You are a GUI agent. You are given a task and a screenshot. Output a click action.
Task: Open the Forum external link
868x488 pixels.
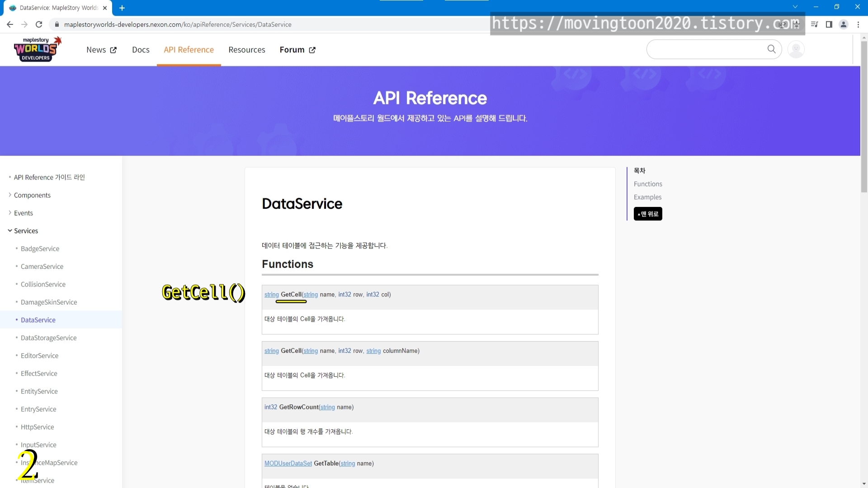[297, 50]
